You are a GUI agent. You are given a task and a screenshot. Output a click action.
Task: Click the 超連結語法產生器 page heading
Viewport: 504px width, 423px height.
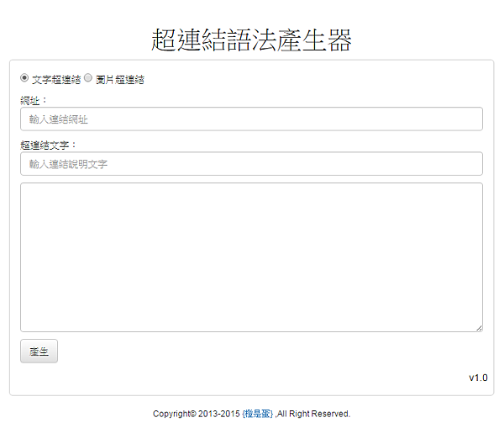pyautogui.click(x=251, y=40)
